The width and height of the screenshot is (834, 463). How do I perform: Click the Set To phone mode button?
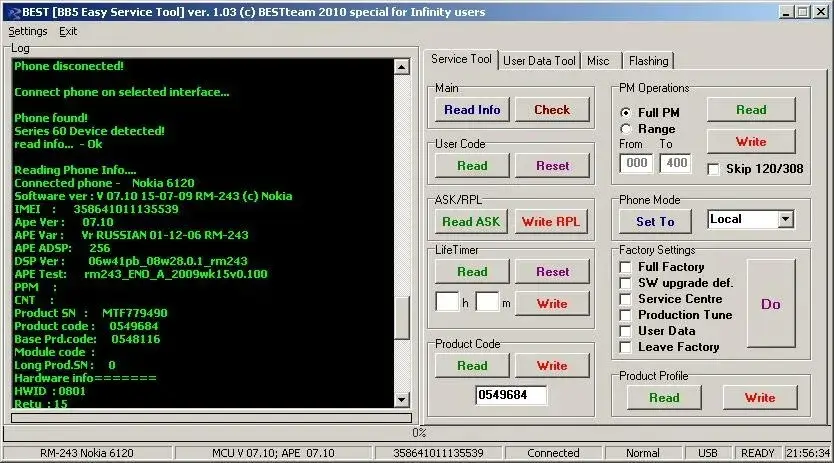point(656,221)
